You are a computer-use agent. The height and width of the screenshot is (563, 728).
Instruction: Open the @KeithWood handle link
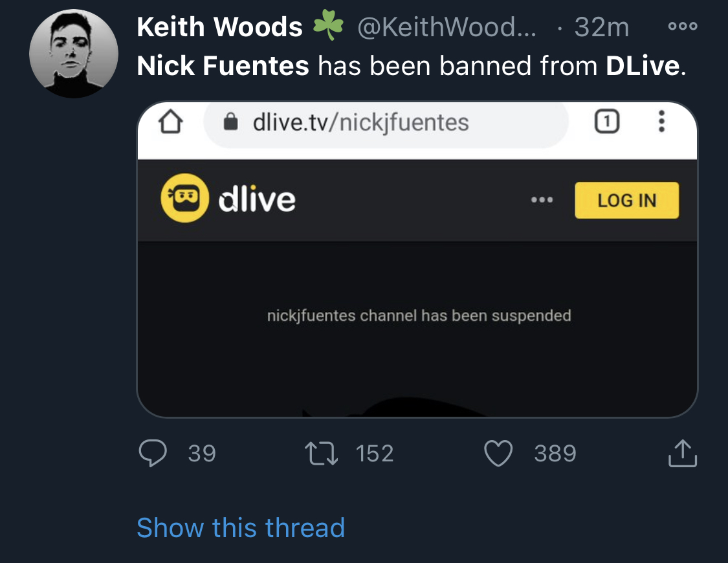[447, 27]
